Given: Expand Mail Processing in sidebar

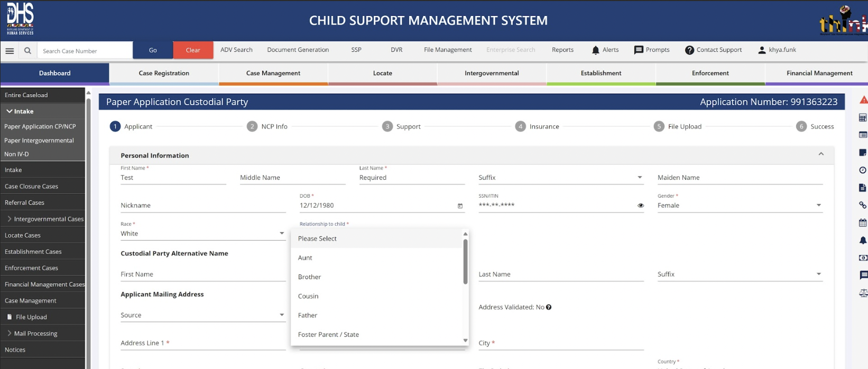Looking at the screenshot, I should click(x=10, y=334).
